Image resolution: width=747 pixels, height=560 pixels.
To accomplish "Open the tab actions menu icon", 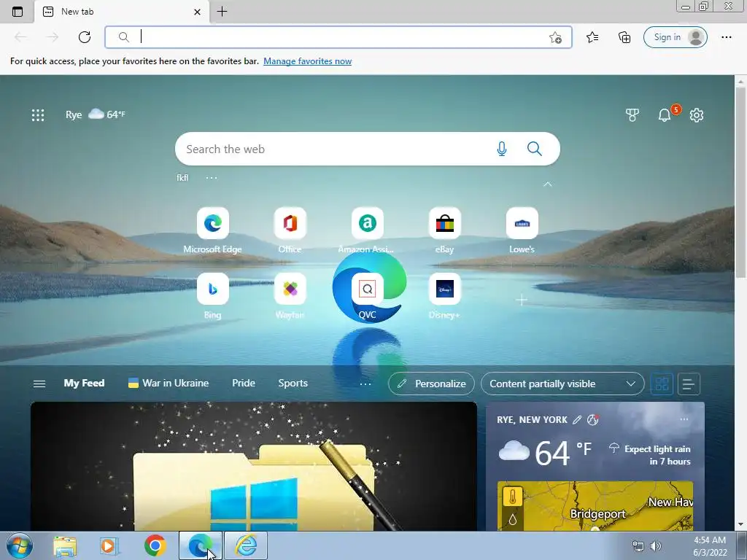I will (x=18, y=12).
